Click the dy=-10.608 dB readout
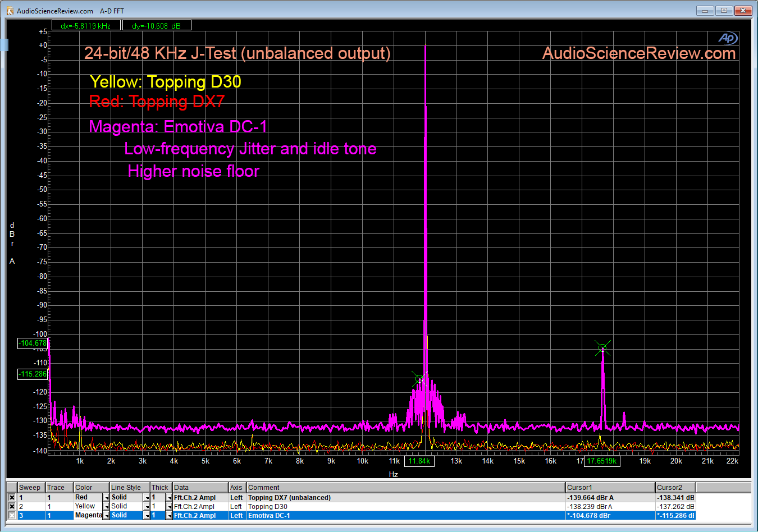758x532 pixels. pos(157,25)
